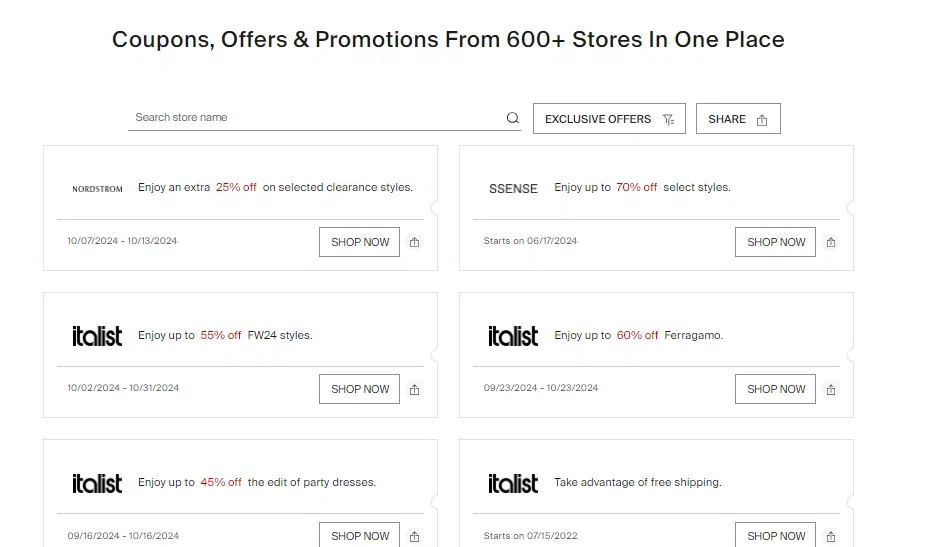Shop now for the Nordstrom clearance offer
929x547 pixels.
point(360,242)
